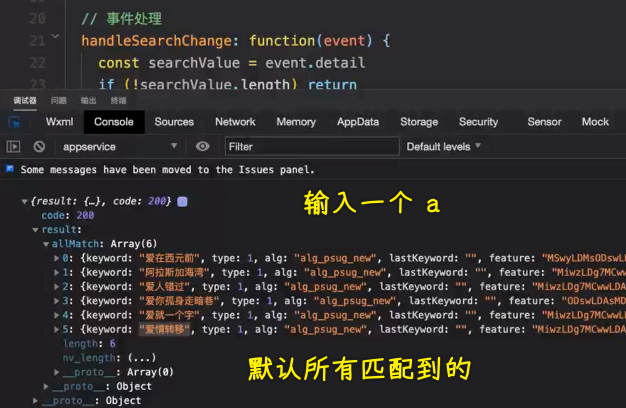Click the Issues panel message text
The width and height of the screenshot is (626, 408).
167,170
